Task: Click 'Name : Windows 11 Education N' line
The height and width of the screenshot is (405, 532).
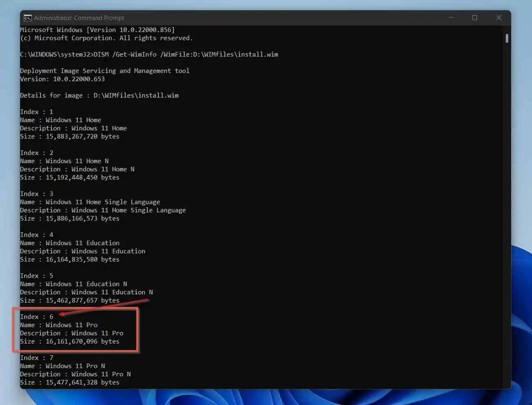Action: click(74, 284)
